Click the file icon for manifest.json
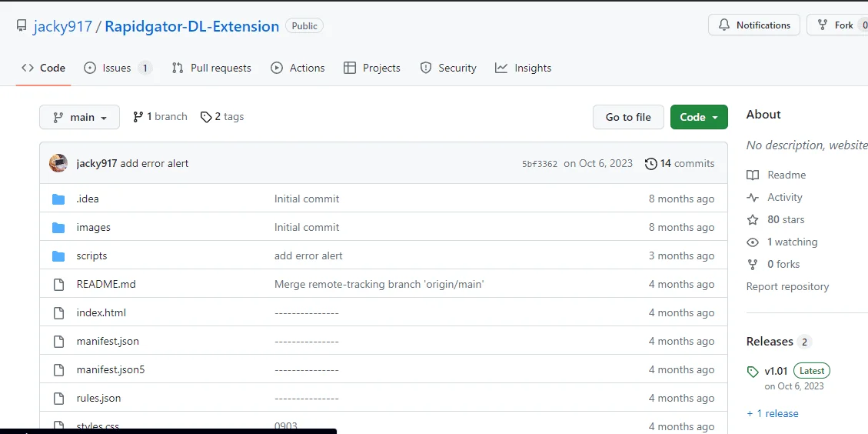The height and width of the screenshot is (434, 868). tap(58, 342)
